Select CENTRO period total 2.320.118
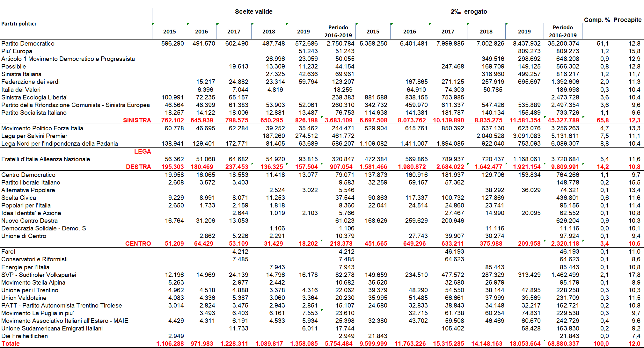Viewport: 644px width, 348px height. tap(565, 243)
